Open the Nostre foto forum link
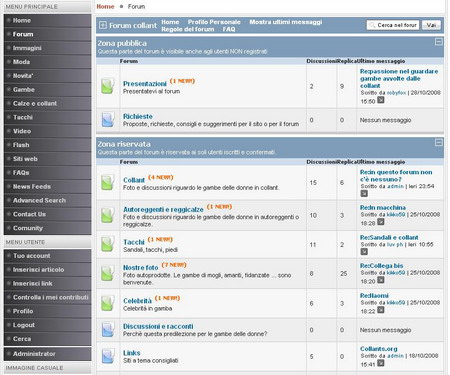Screen dimensions: 450x375 pyautogui.click(x=141, y=268)
